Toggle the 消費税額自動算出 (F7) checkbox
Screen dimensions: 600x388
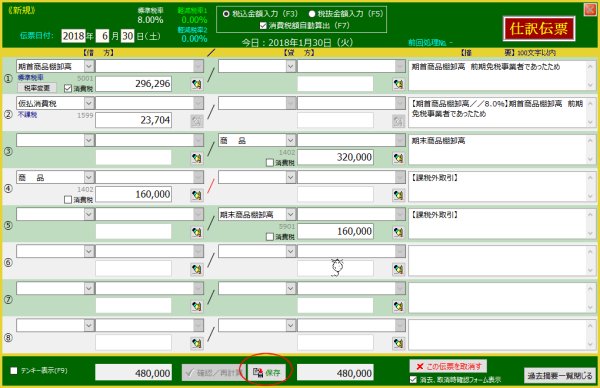(263, 26)
